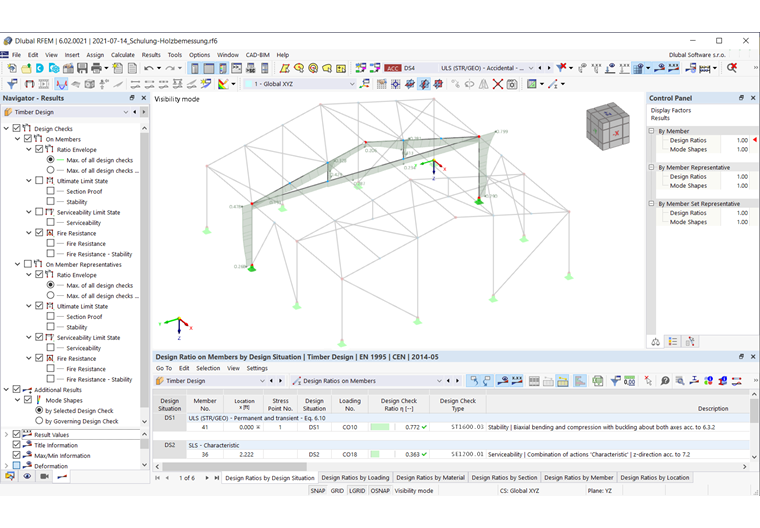Image resolution: width=760 pixels, height=528 pixels.
Task: Toggle the On Member Representatives checkbox
Action: click(x=28, y=264)
